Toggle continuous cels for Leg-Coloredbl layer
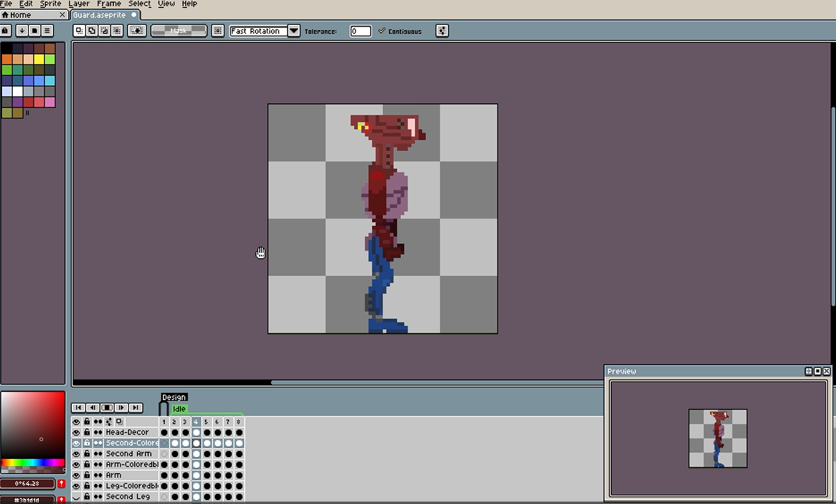 [98, 486]
